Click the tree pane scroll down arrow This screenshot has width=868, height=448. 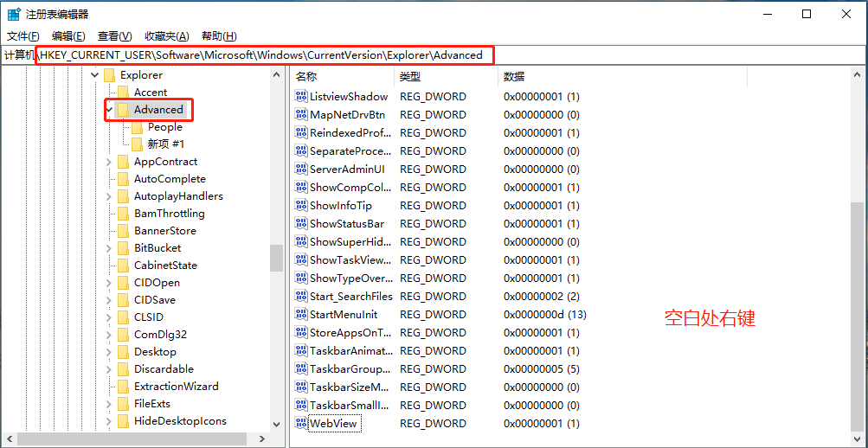[x=276, y=425]
